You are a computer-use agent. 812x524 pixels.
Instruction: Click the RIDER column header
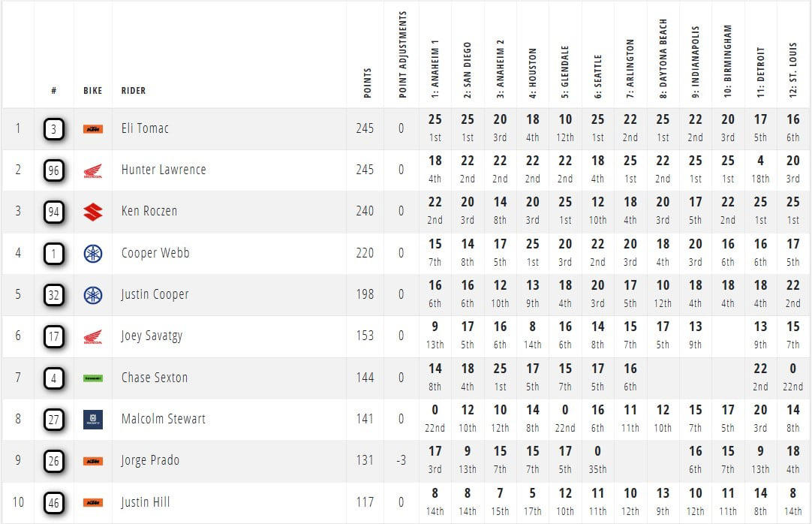pyautogui.click(x=134, y=91)
